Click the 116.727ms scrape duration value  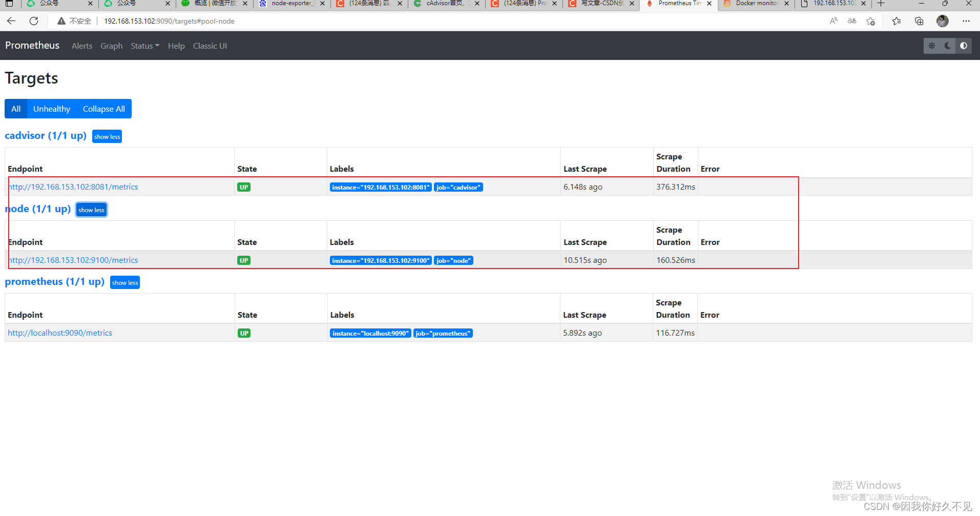[x=675, y=333]
